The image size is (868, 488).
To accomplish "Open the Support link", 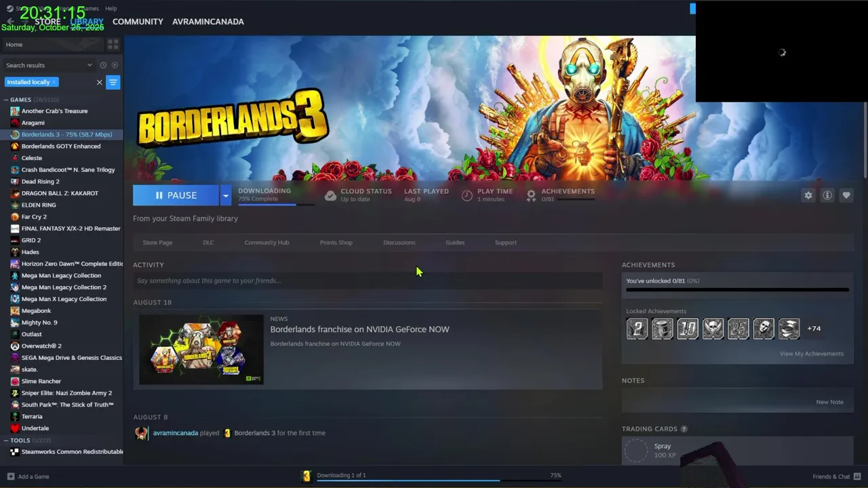I will 505,243.
